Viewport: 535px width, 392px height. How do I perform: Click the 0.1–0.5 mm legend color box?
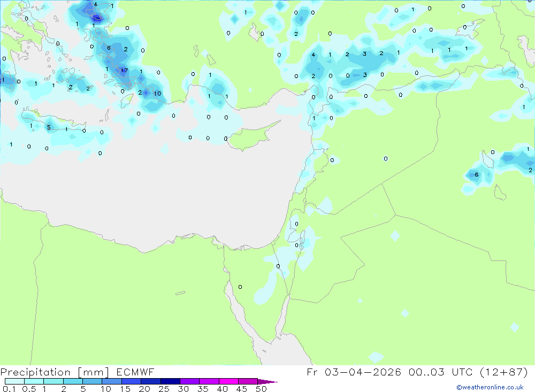click(14, 381)
